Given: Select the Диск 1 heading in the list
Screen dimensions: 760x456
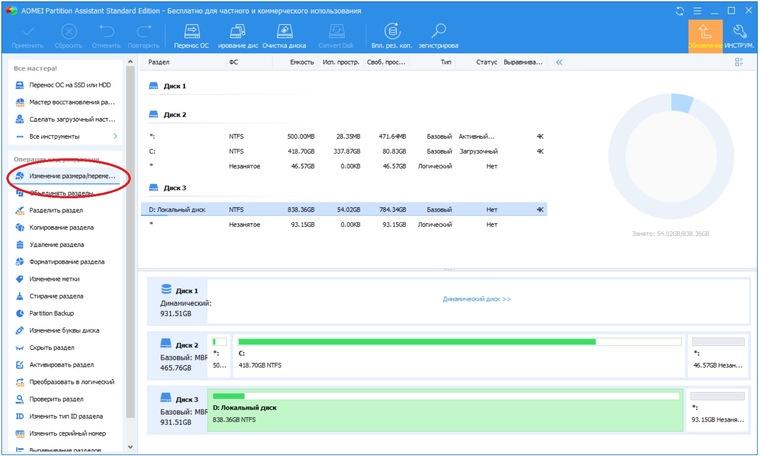Looking at the screenshot, I should click(168, 86).
